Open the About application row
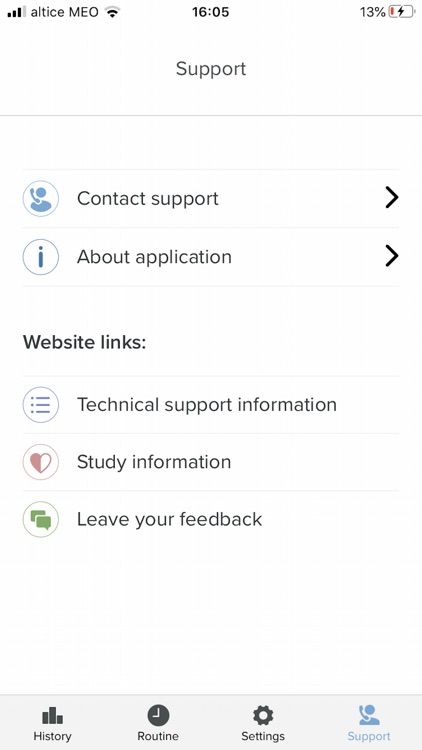Viewport: 422px width, 750px height. (x=211, y=257)
